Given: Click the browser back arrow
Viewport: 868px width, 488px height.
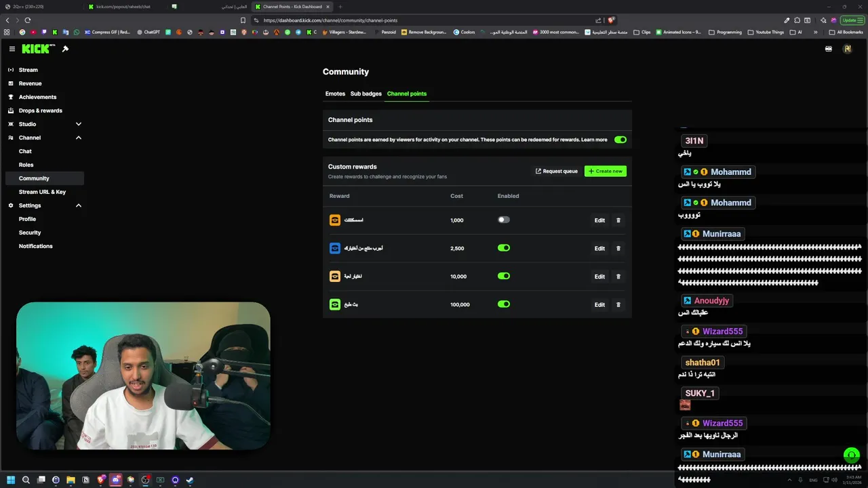Looking at the screenshot, I should point(7,20).
